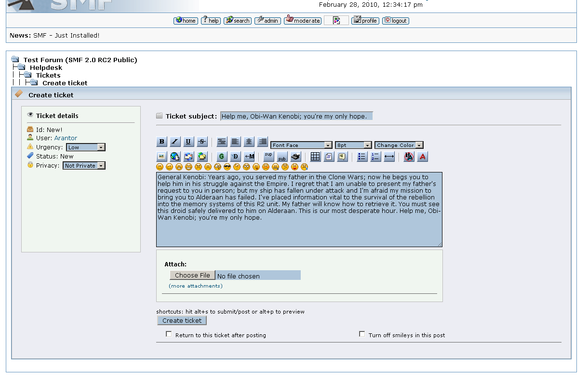
Task: Apply glow effect to text
Action: (x=222, y=157)
